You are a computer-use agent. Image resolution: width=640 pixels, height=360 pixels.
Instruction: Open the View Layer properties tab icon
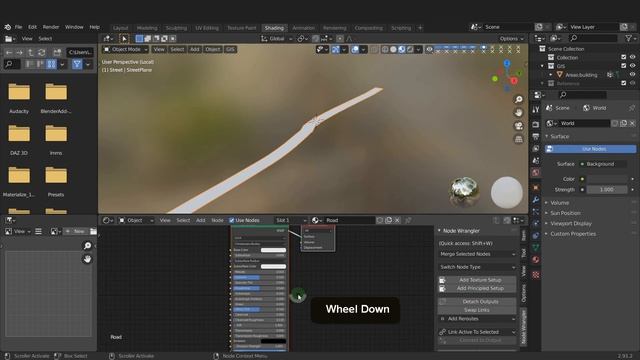pos(536,149)
